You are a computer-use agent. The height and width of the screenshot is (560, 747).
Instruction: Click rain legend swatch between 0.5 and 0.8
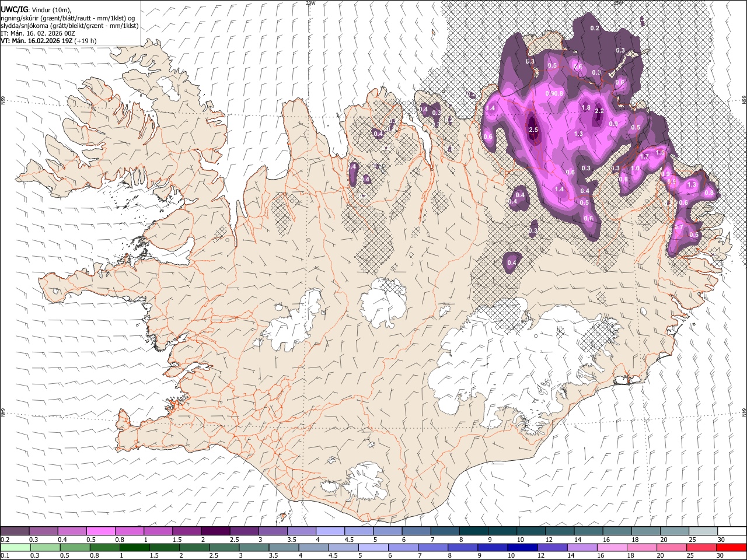pos(75,547)
